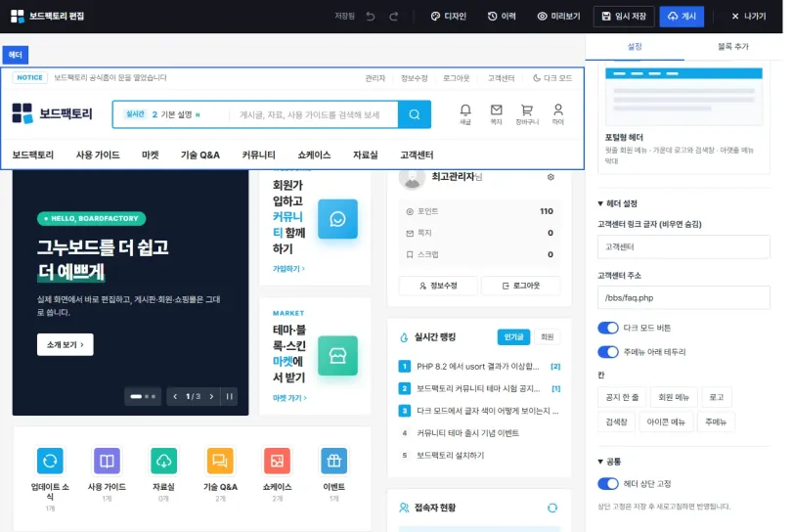The width and height of the screenshot is (792, 532).
Task: Click the community chat bubble icon
Action: [x=337, y=219]
